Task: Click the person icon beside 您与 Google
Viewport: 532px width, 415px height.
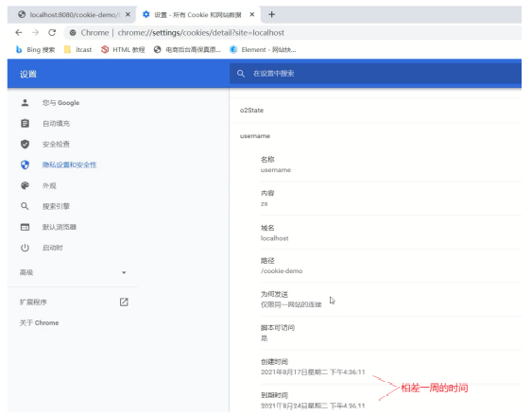Action: pos(25,103)
